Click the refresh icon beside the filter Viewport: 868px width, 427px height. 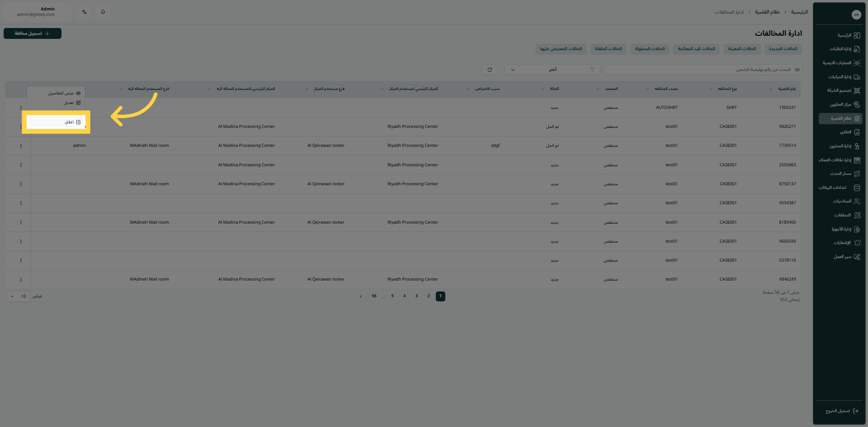[x=490, y=70]
